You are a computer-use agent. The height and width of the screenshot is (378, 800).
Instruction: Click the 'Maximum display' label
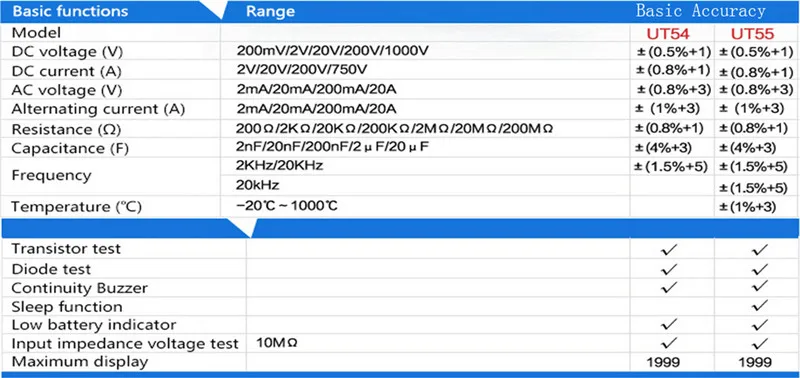click(80, 362)
